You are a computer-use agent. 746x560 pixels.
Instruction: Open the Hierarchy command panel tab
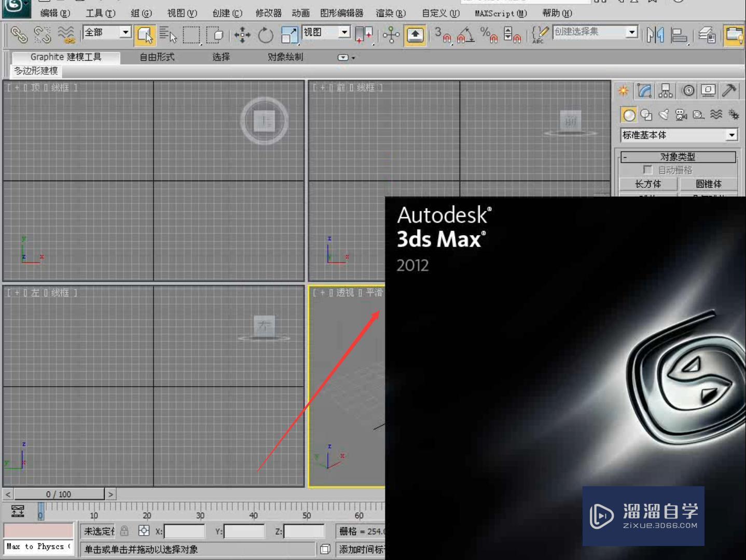coord(666,91)
